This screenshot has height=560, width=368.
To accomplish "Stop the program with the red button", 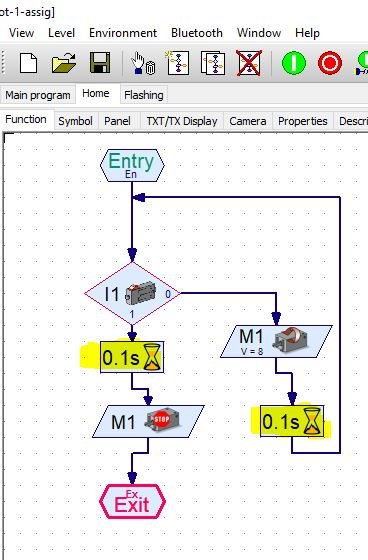I will pyautogui.click(x=329, y=63).
